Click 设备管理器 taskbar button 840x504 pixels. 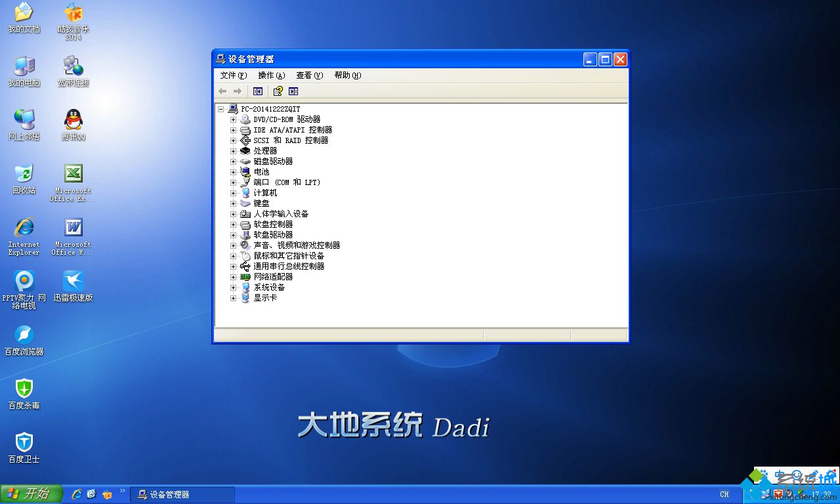tap(182, 495)
